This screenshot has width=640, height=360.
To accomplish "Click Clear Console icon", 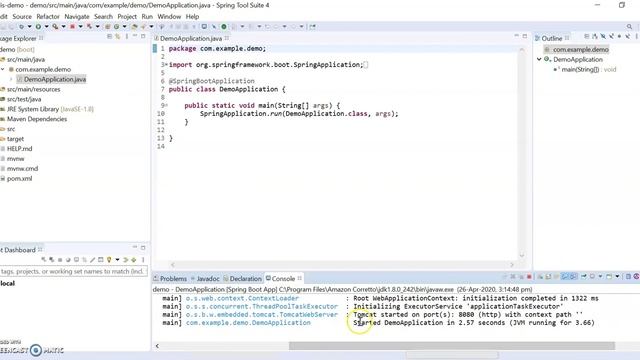I will point(540,277).
